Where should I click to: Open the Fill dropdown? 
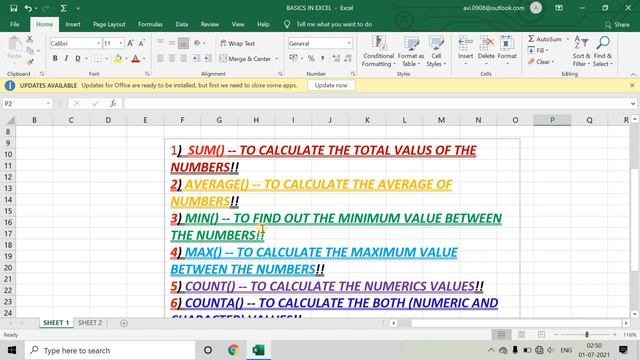pyautogui.click(x=538, y=51)
